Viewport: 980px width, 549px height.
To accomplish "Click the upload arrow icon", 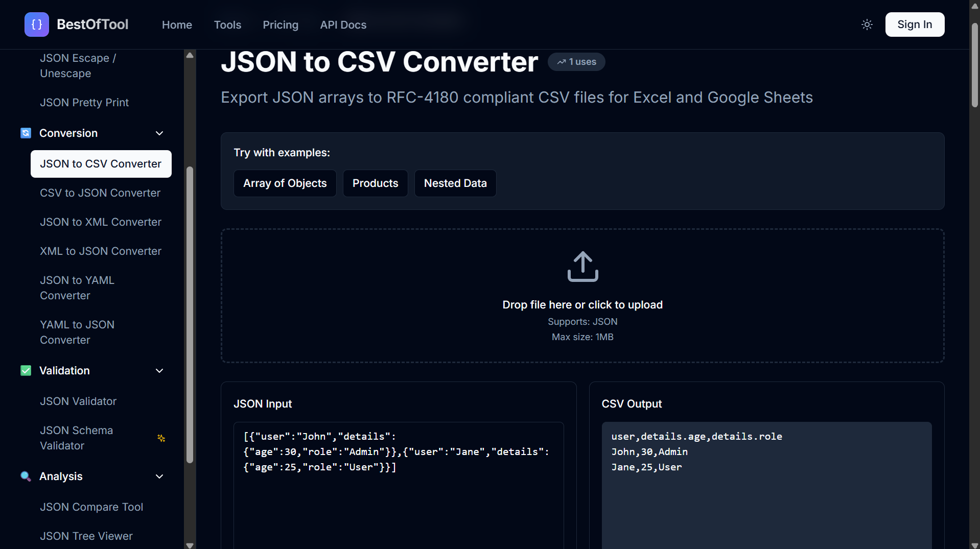I will point(582,266).
